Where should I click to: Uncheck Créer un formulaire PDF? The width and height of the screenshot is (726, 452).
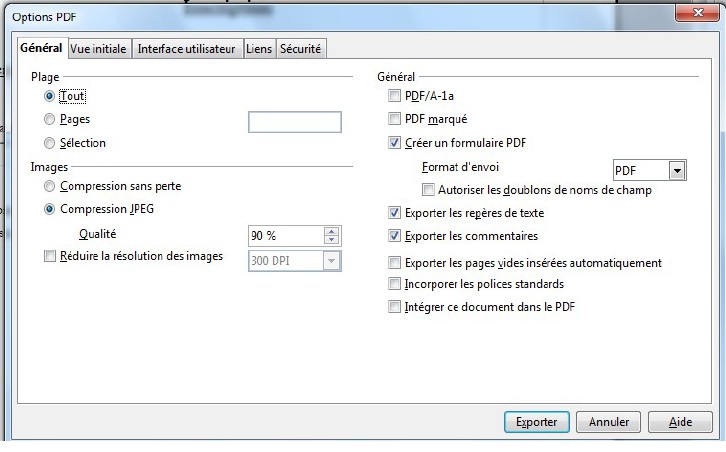pos(394,143)
